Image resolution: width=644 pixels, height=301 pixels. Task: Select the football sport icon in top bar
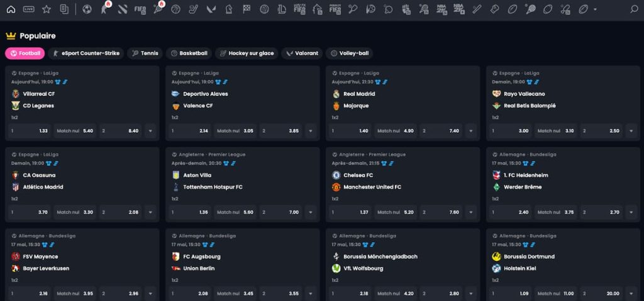pyautogui.click(x=87, y=9)
